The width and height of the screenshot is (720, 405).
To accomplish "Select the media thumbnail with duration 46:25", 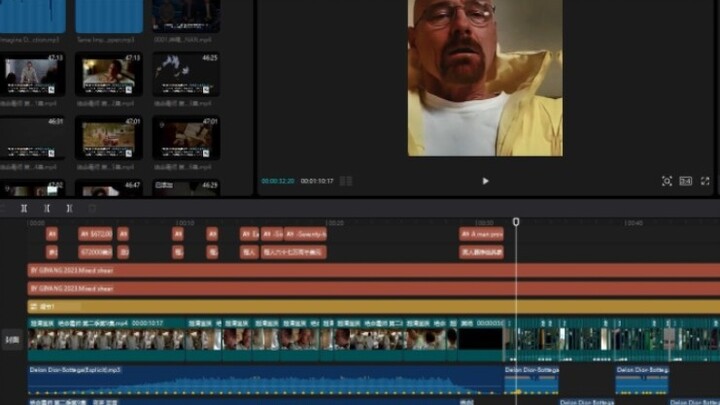I will click(x=186, y=74).
